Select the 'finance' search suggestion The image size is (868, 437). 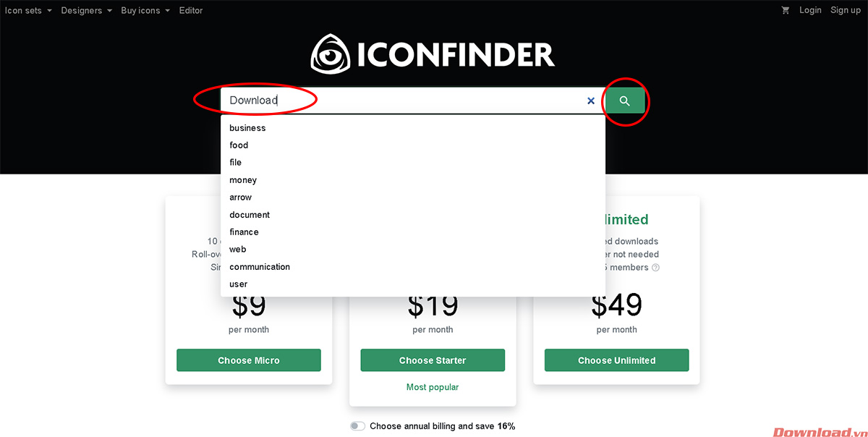coord(244,232)
